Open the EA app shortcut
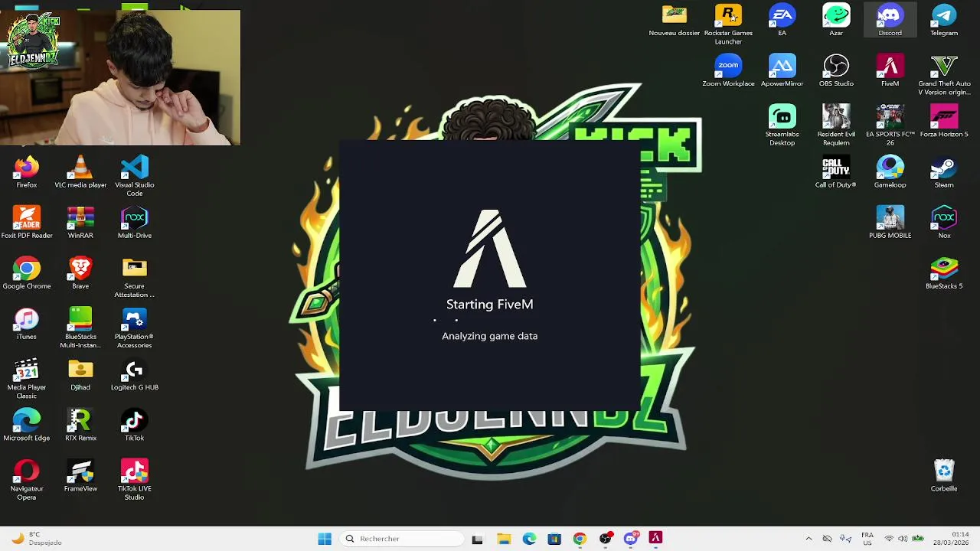 (x=782, y=21)
